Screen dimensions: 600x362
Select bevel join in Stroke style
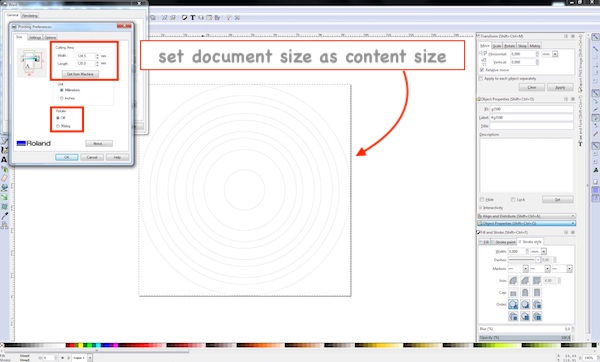(x=525, y=280)
